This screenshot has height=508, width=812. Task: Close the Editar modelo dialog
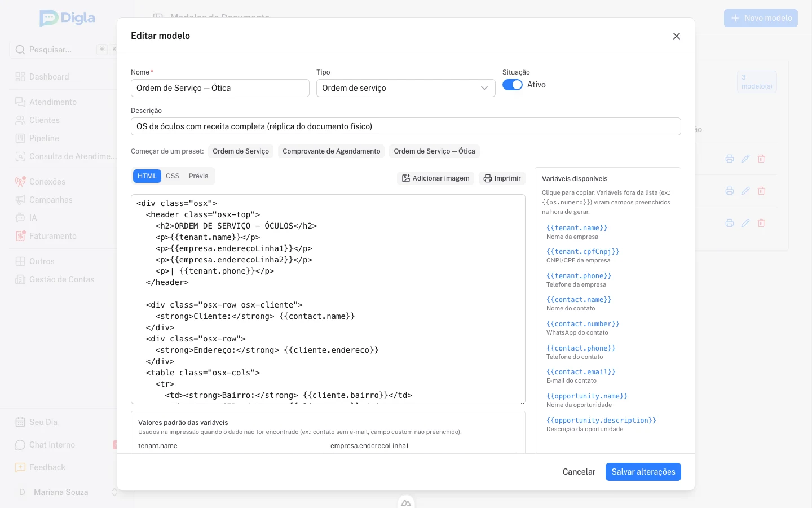[676, 36]
